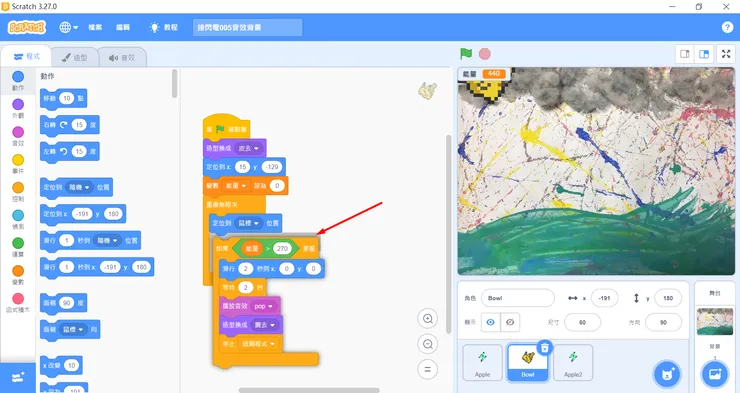The width and height of the screenshot is (740, 393).
Task: Click the 右轉 15 度 turn block
Action: point(69,125)
